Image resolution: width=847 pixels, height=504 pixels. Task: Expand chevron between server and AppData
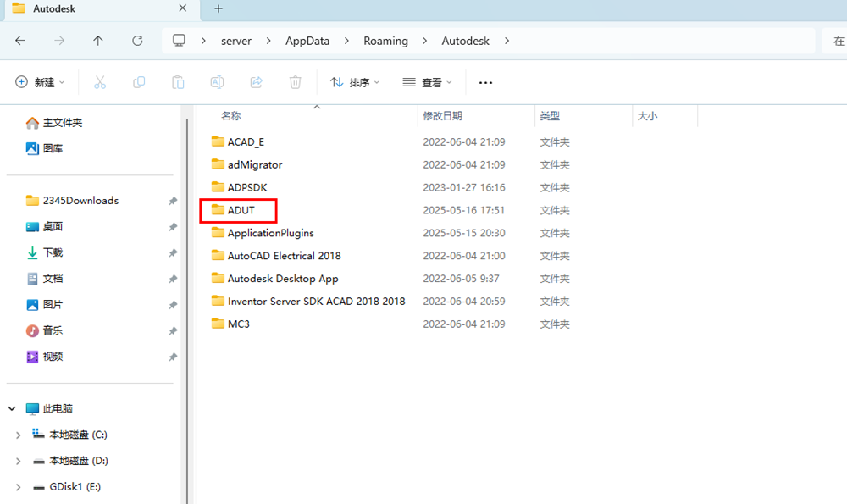click(268, 41)
